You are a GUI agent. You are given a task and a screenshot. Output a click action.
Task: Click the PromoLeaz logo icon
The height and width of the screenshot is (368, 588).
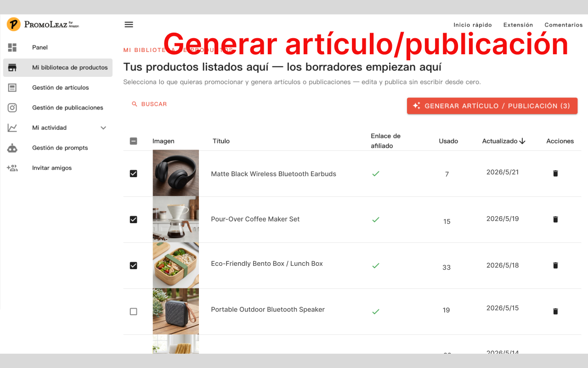click(x=13, y=24)
